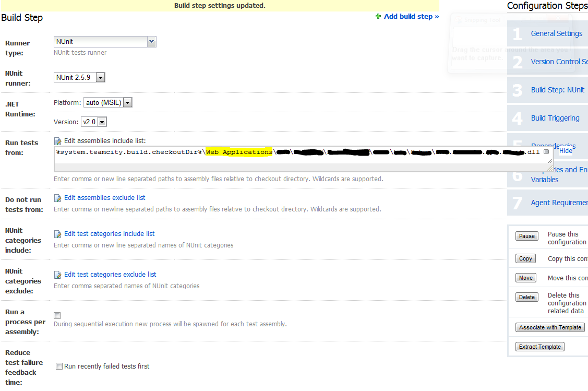The image size is (588, 391).
Task: Expand the Platform dropdown set to auto (MSIL)
Action: [108, 102]
